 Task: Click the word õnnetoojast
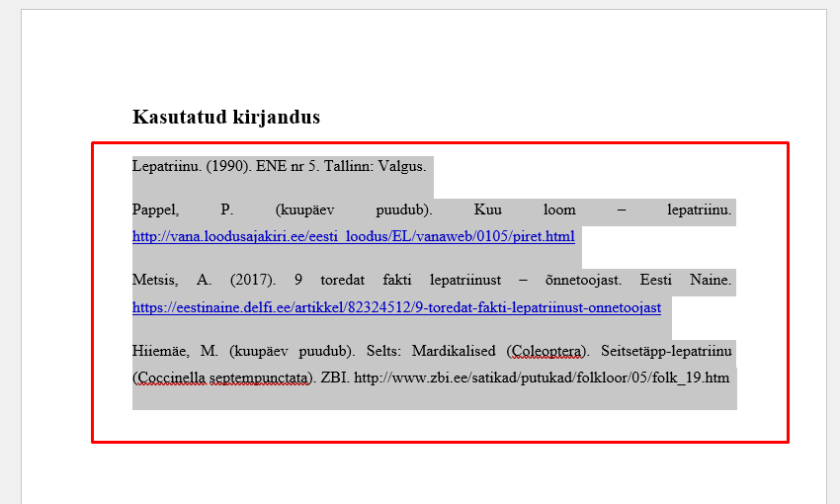pyautogui.click(x=583, y=280)
